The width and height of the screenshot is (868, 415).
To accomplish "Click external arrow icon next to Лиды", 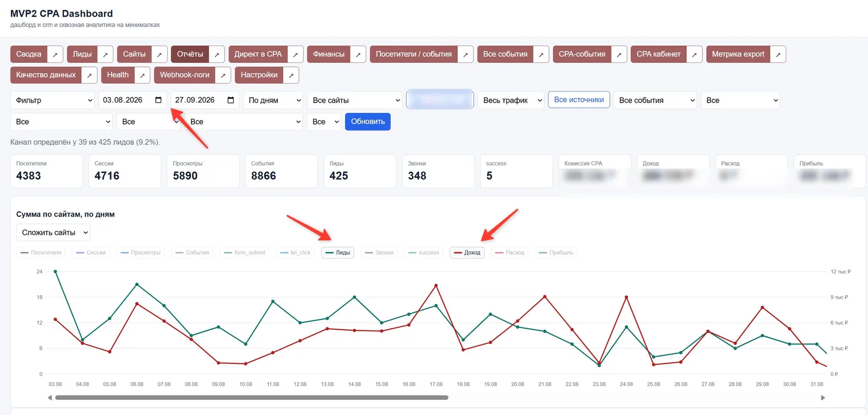I will tap(105, 54).
